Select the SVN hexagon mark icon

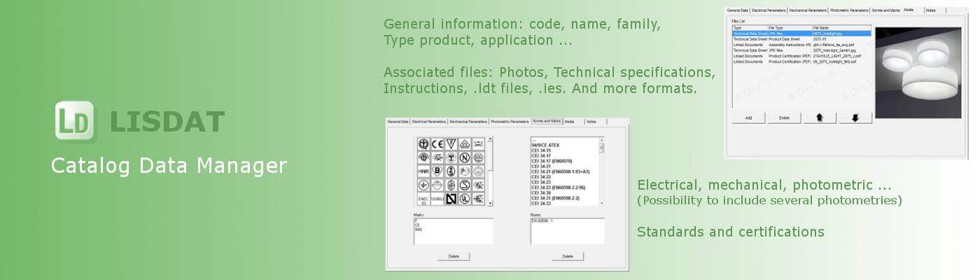click(478, 157)
